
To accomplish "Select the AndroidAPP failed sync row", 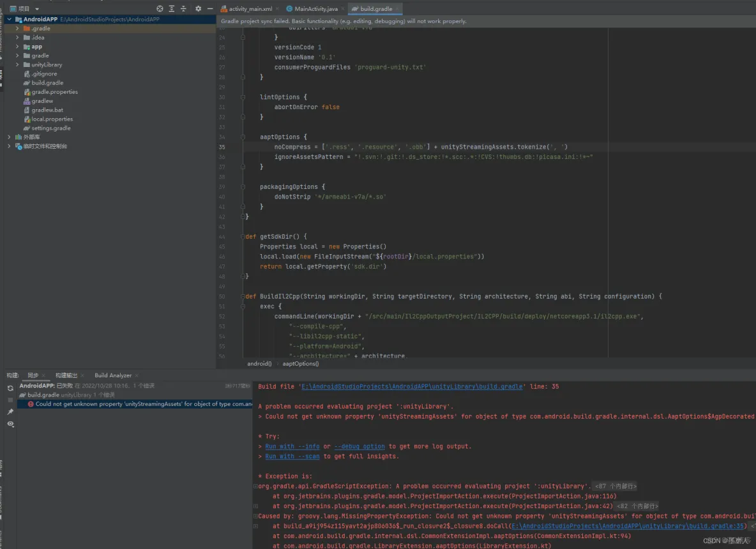I will 135,386.
